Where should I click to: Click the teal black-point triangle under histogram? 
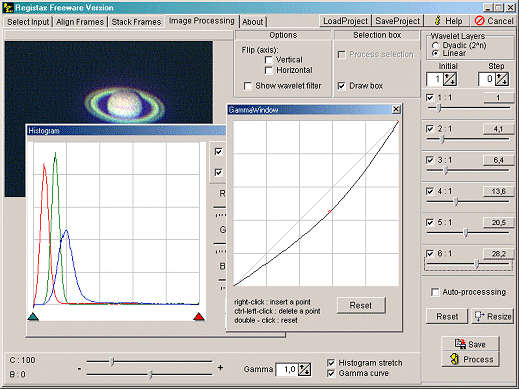[x=33, y=316]
